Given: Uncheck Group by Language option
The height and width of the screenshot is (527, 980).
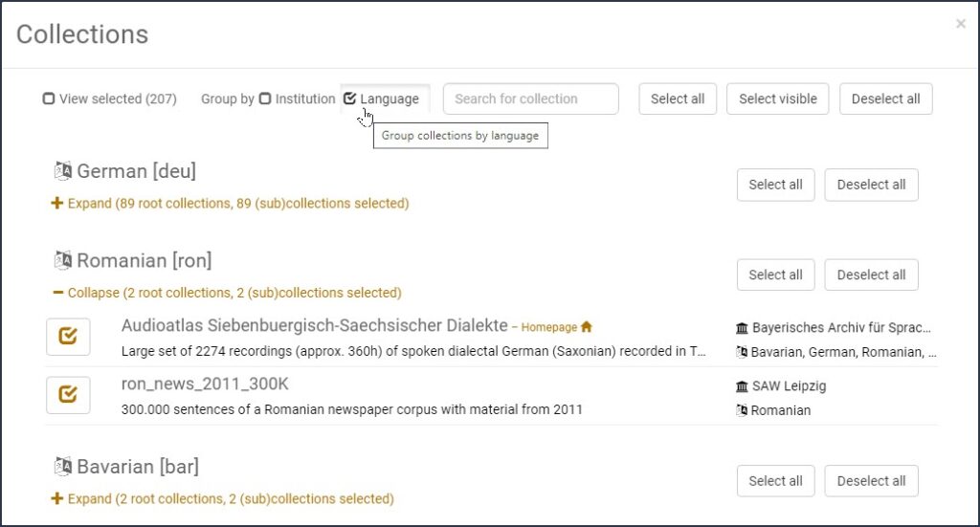Looking at the screenshot, I should 350,99.
